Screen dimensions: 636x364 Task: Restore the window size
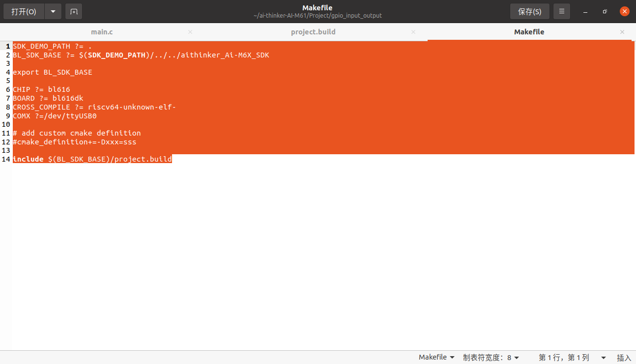click(605, 11)
